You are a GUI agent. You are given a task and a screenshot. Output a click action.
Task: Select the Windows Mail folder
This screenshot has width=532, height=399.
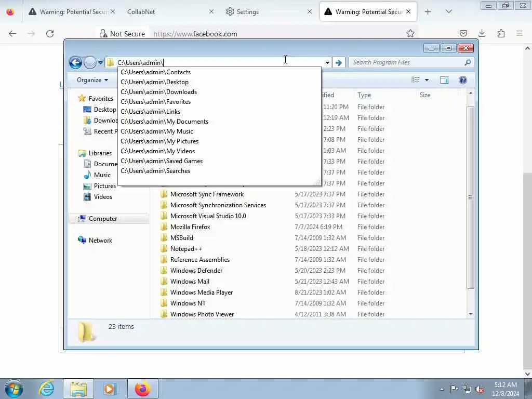click(x=190, y=281)
